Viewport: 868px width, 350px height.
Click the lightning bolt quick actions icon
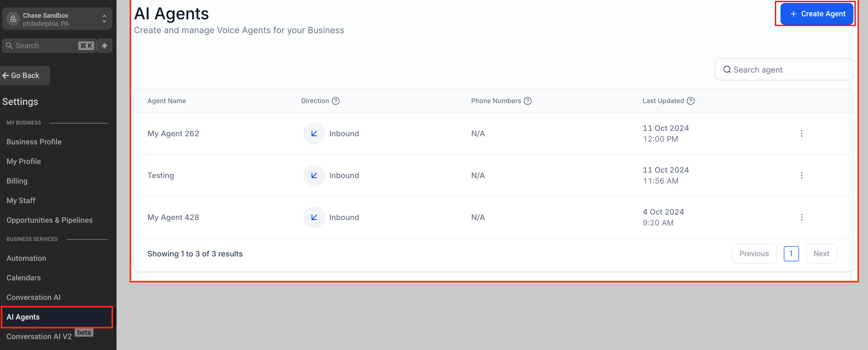pos(105,46)
